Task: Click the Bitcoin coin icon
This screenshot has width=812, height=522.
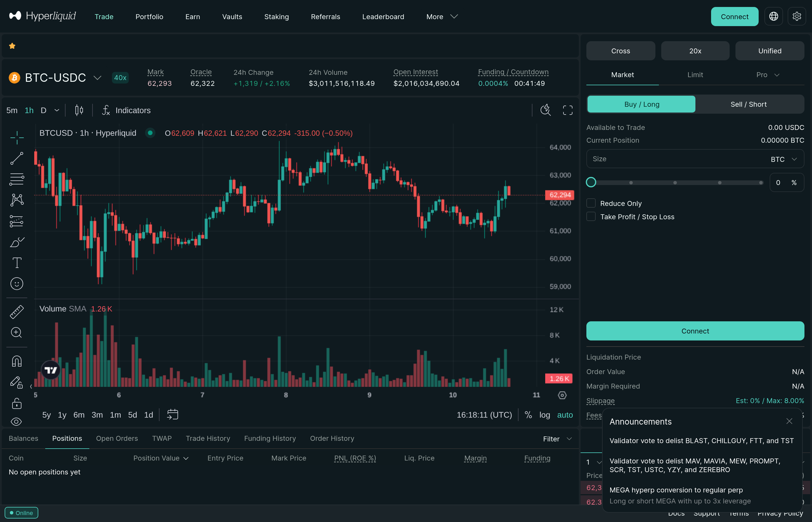Action: [14, 78]
